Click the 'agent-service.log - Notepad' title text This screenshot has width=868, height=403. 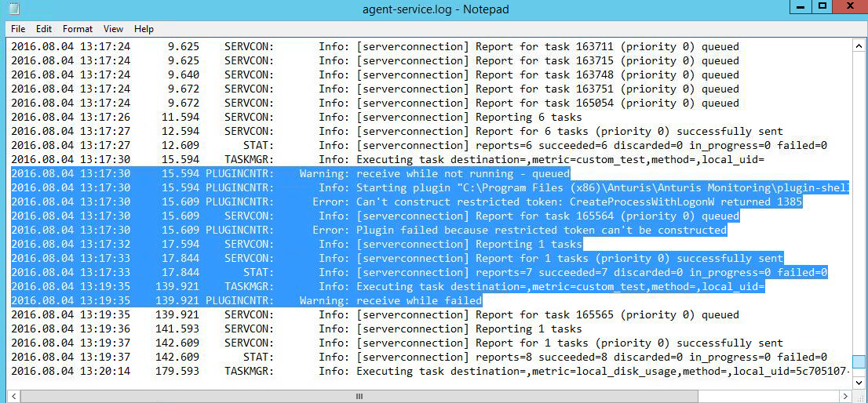tap(435, 9)
